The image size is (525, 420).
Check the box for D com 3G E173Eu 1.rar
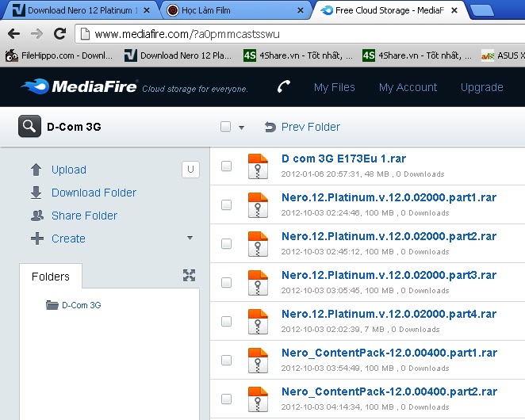[x=226, y=166]
